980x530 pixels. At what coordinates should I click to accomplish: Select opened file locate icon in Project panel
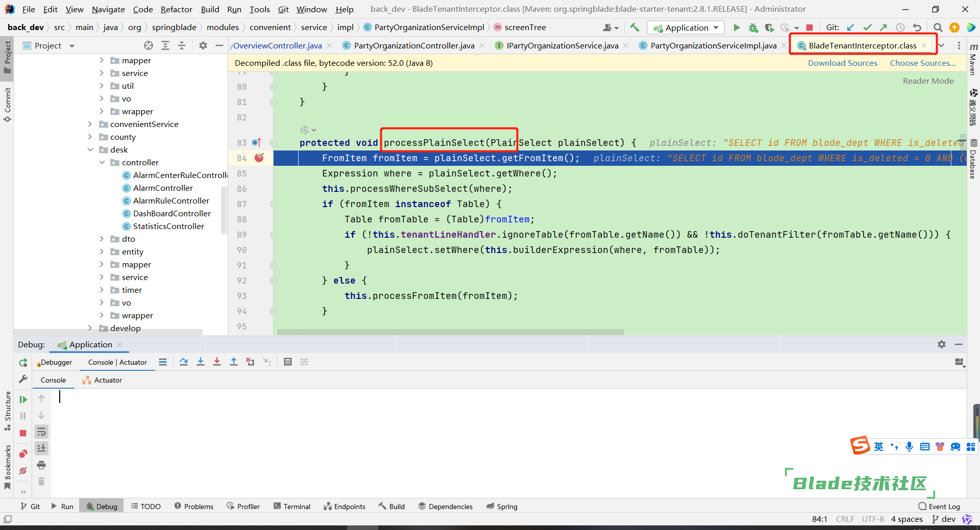149,45
